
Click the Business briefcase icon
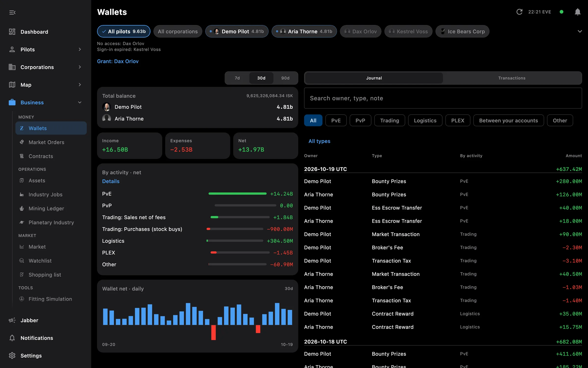tap(12, 102)
